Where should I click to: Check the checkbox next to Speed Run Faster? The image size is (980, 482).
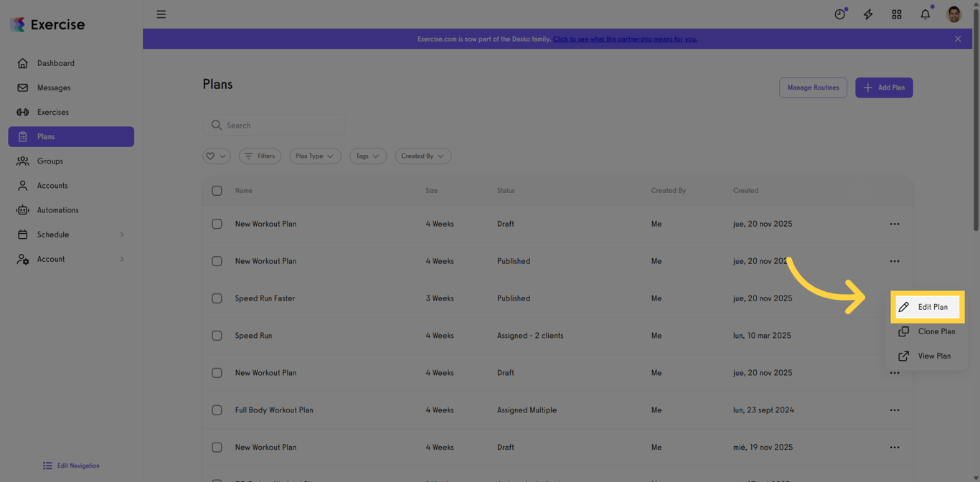click(x=217, y=298)
